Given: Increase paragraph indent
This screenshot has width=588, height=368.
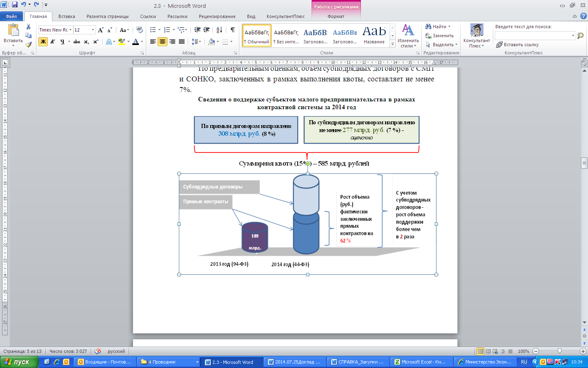Looking at the screenshot, I should tap(207, 30).
